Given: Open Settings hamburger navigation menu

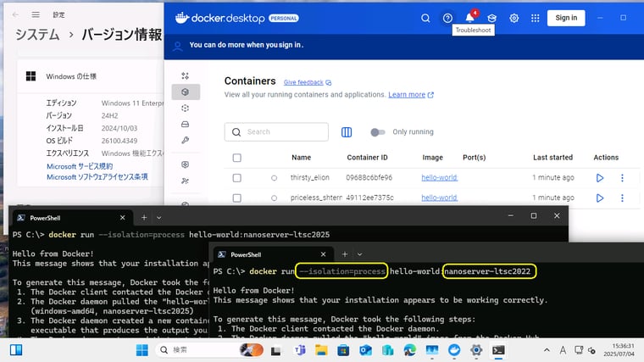Looking at the screenshot, I should click(36, 14).
